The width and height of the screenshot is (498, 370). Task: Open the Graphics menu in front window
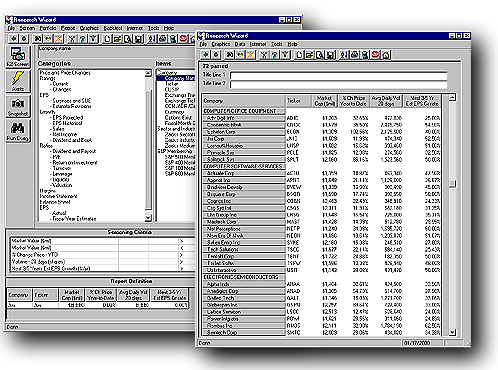tap(221, 44)
